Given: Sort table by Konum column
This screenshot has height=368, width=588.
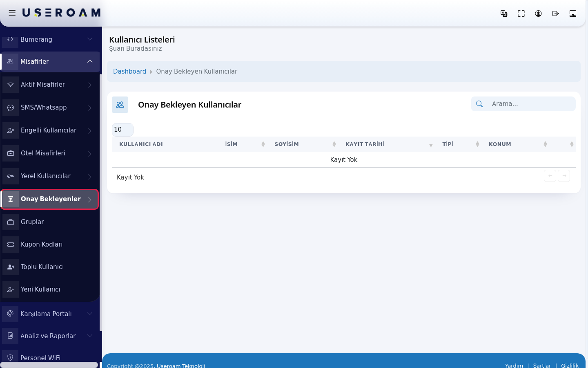Looking at the screenshot, I should (518, 144).
